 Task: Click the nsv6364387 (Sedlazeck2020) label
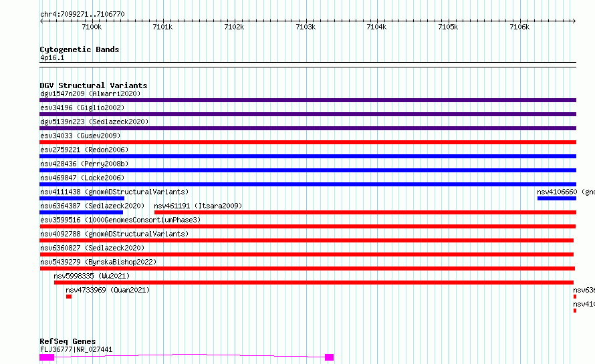92,206
